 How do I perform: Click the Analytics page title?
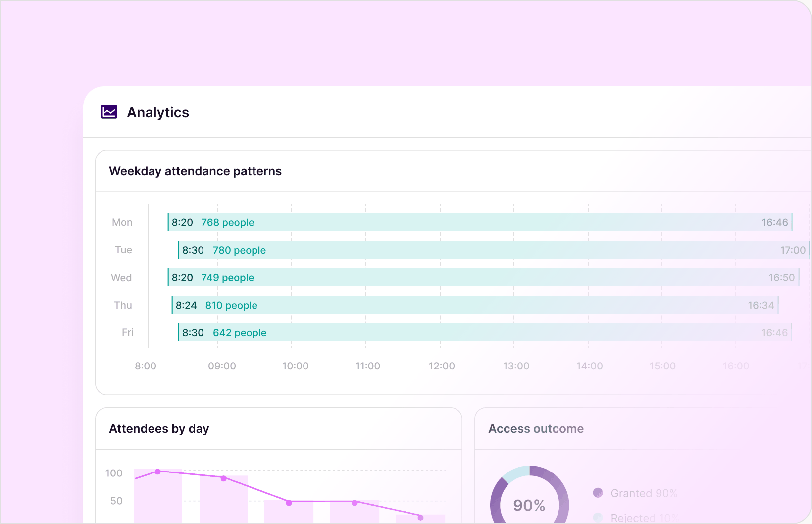(x=158, y=112)
